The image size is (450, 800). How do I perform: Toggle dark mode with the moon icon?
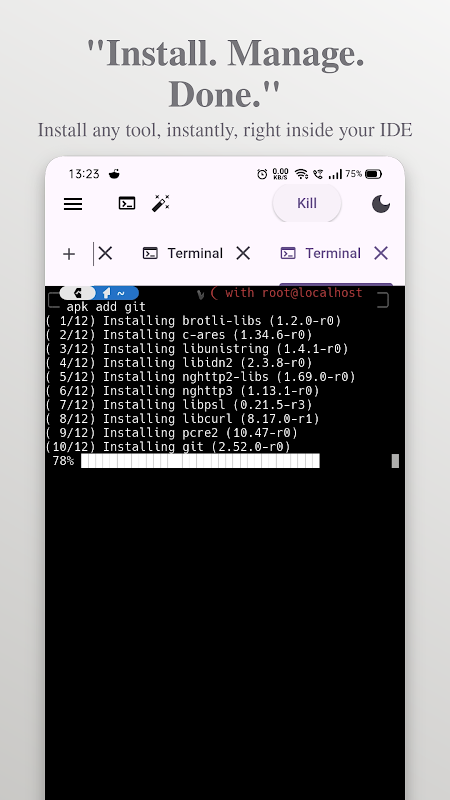click(x=381, y=204)
